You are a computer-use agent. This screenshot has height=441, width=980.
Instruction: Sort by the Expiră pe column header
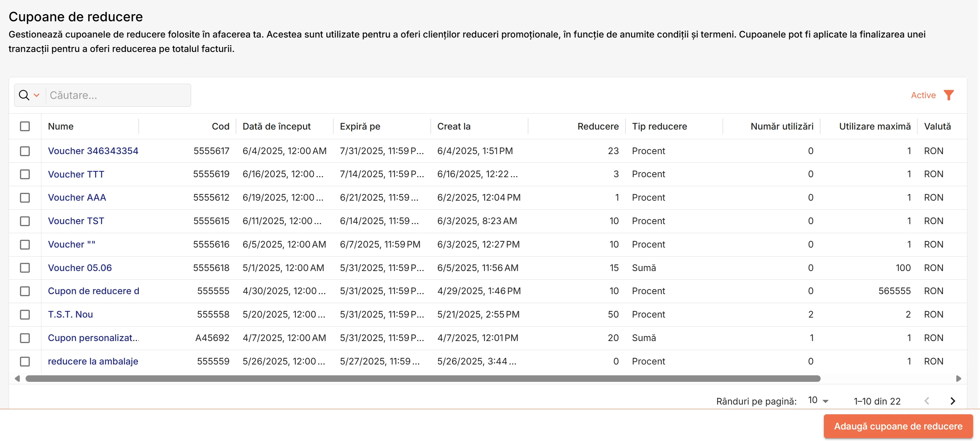(360, 126)
